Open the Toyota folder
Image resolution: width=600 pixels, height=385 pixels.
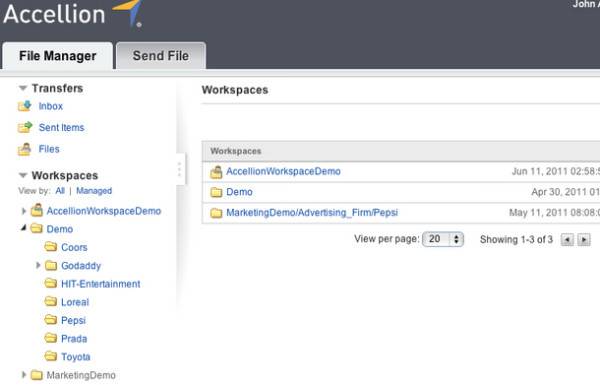click(x=76, y=357)
